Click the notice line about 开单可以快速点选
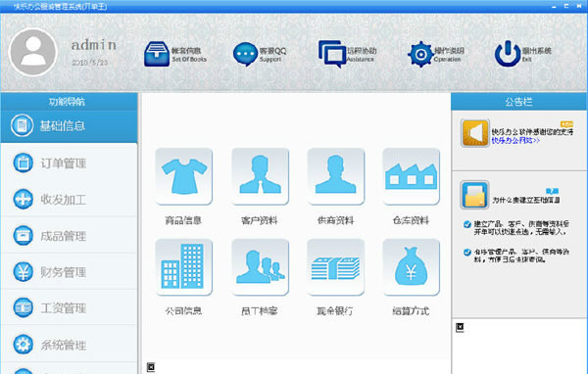The image size is (588, 374). pos(521,228)
